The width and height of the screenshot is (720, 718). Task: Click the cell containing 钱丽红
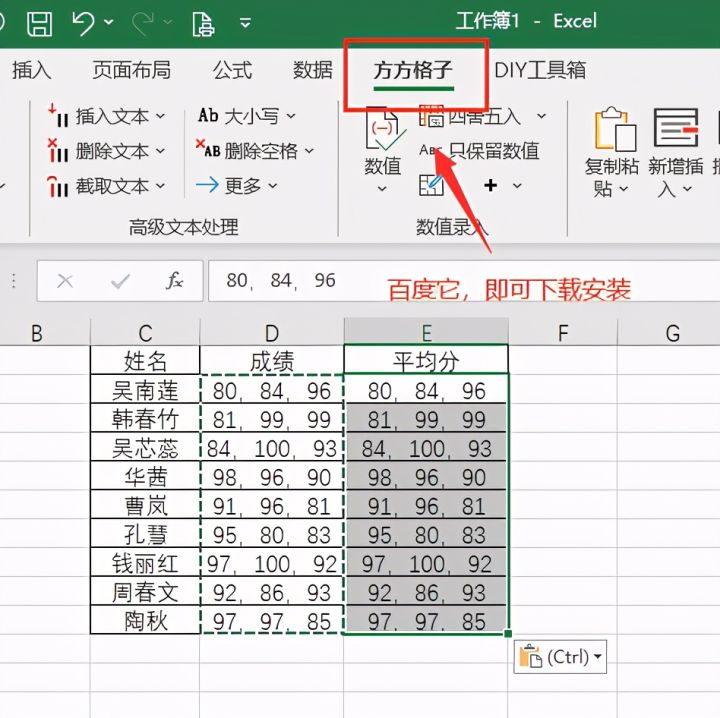point(145,563)
